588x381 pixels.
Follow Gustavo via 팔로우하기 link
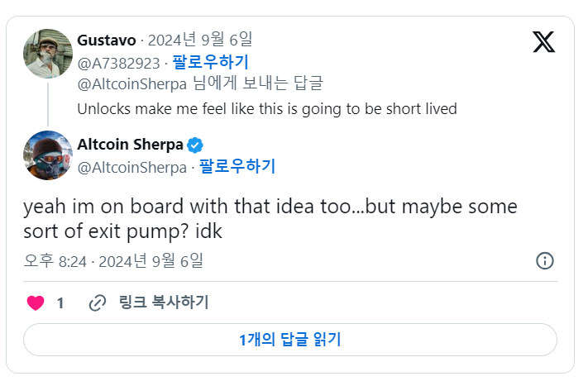point(210,61)
